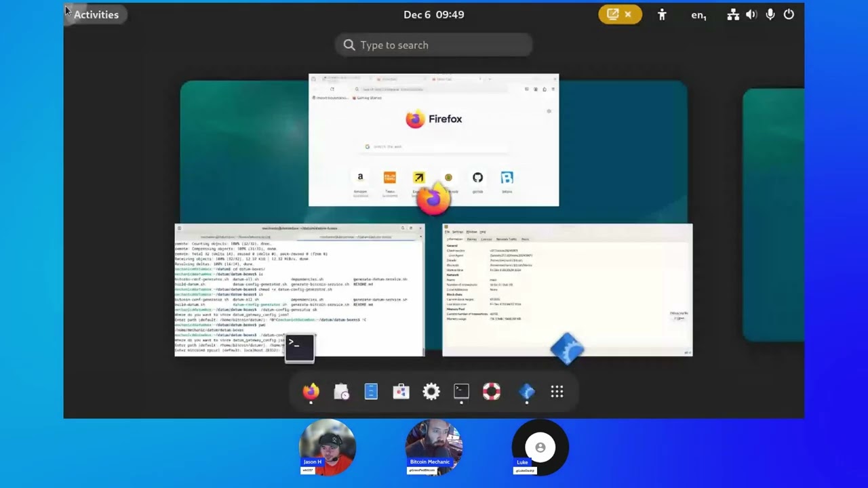868x488 pixels.
Task: Open the en keyboard layout menu
Action: tap(698, 15)
